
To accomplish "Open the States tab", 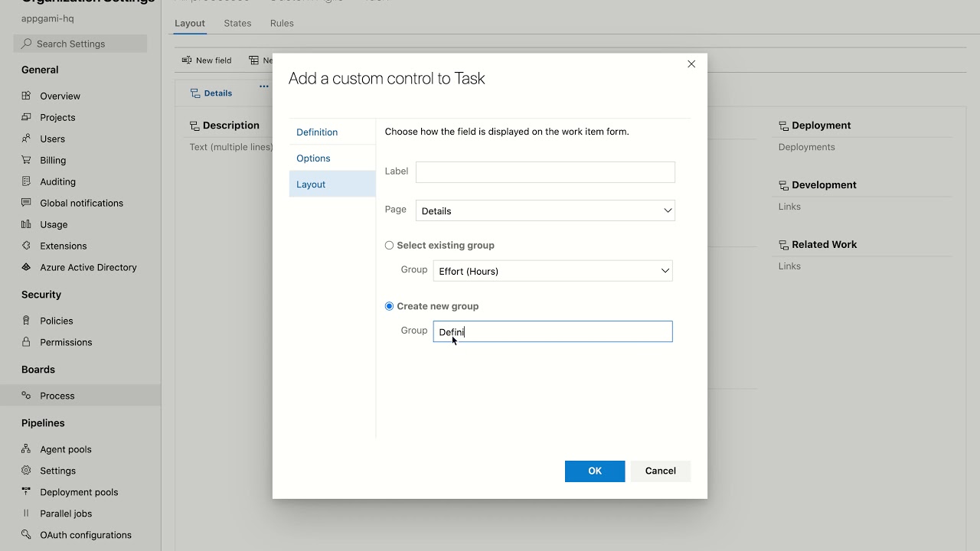I will pos(237,23).
